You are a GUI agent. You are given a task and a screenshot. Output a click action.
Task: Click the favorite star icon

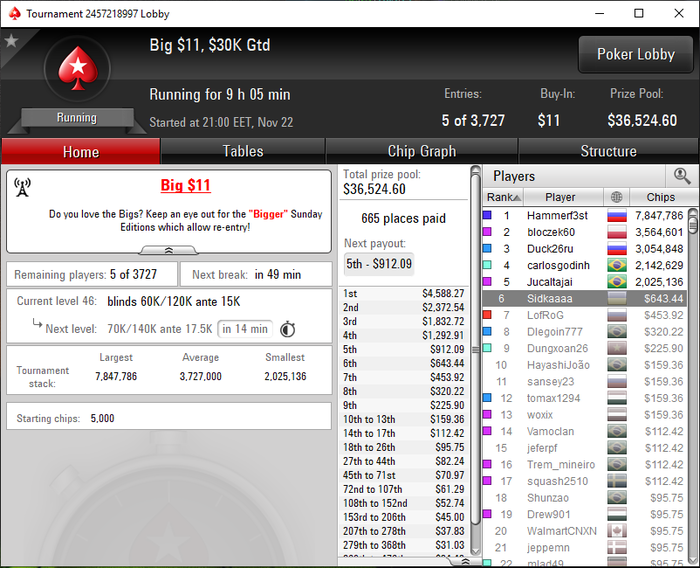pyautogui.click(x=11, y=41)
